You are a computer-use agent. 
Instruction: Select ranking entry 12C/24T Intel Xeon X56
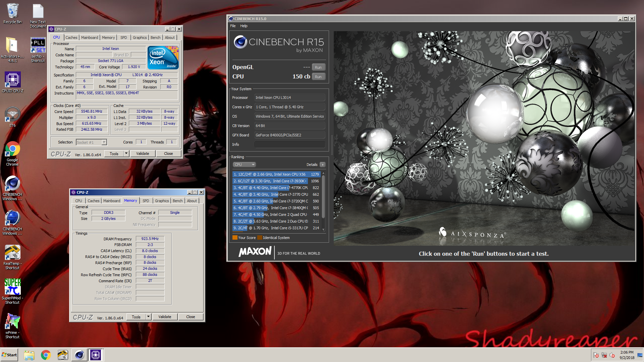coord(276,174)
